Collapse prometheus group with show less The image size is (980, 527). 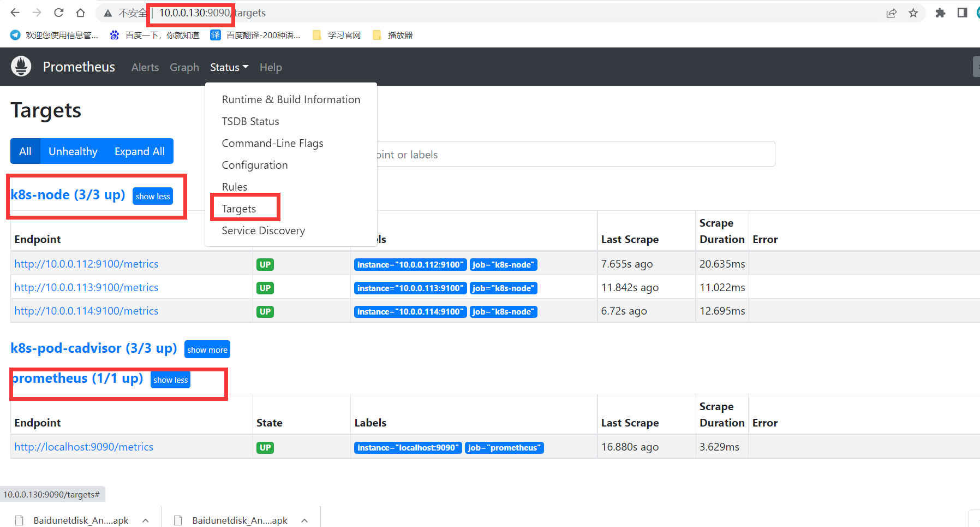170,380
